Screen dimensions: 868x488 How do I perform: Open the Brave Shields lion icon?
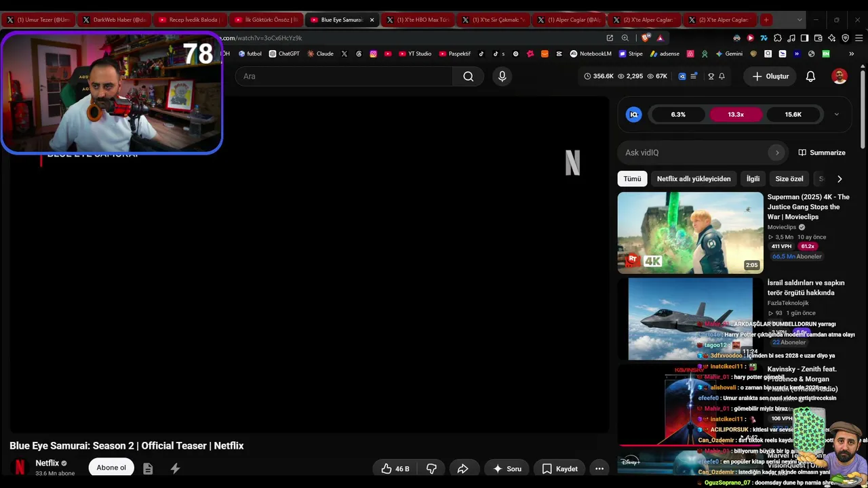[645, 38]
